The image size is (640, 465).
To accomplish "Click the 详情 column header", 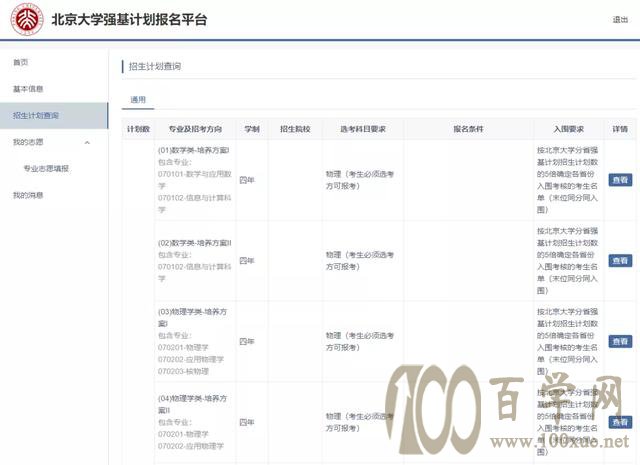I will 620,129.
